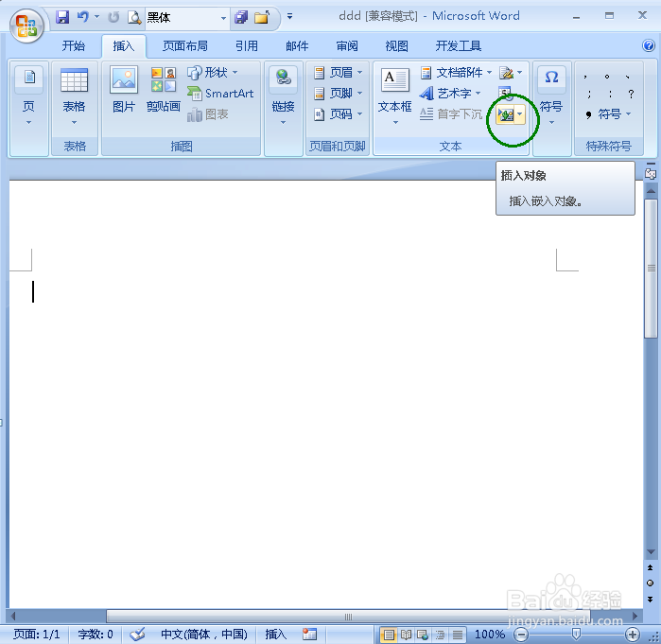This screenshot has width=661, height=644.
Task: Click the vertical scrollbar thumb
Action: pos(652,268)
